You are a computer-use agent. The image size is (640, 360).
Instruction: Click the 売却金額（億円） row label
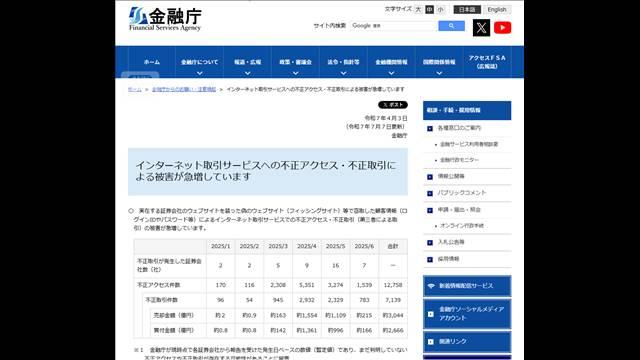pos(173,315)
